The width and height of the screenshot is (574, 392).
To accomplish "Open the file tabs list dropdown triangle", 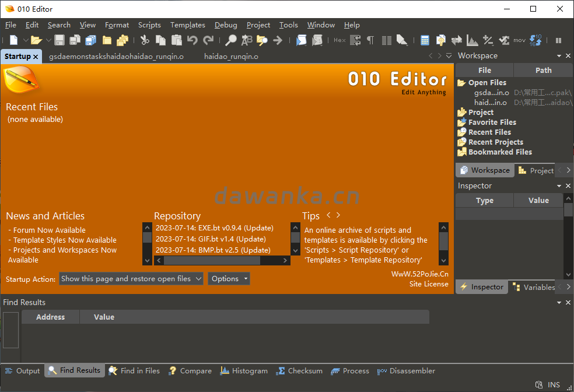I will (449, 55).
